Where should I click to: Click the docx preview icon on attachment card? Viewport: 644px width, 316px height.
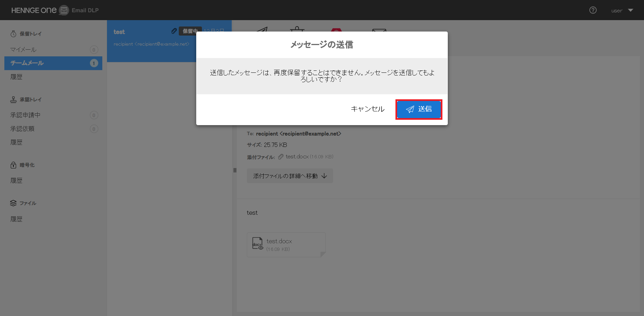click(258, 244)
